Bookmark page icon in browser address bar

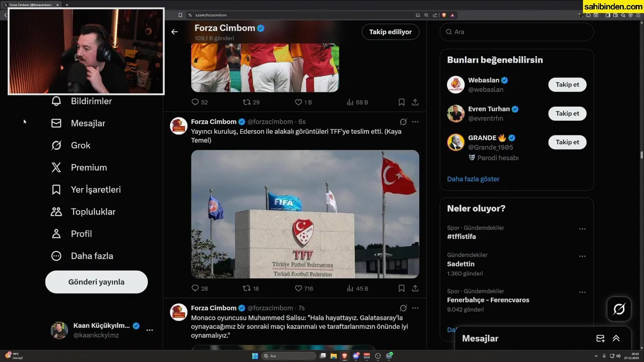(x=180, y=15)
